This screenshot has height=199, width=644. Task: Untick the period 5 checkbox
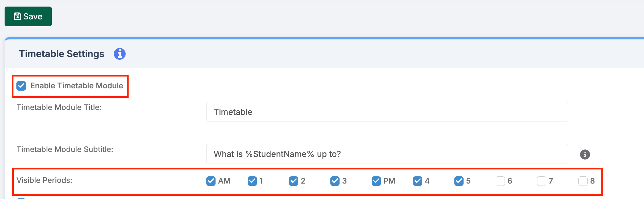coord(459,181)
